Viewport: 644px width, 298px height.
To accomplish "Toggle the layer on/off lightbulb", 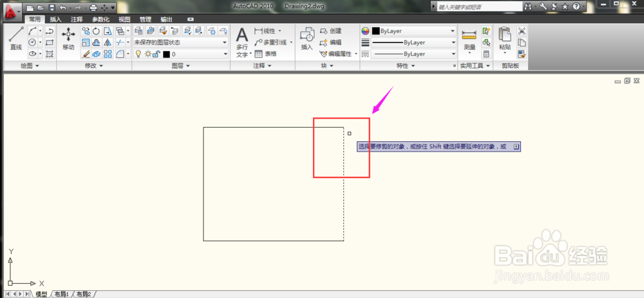I will tap(138, 54).
